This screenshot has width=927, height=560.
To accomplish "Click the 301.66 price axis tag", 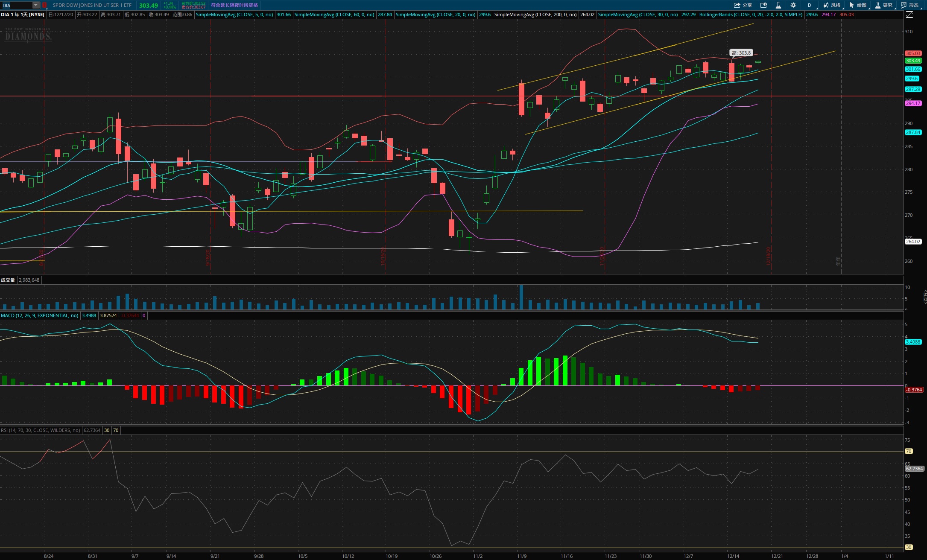I will [913, 69].
